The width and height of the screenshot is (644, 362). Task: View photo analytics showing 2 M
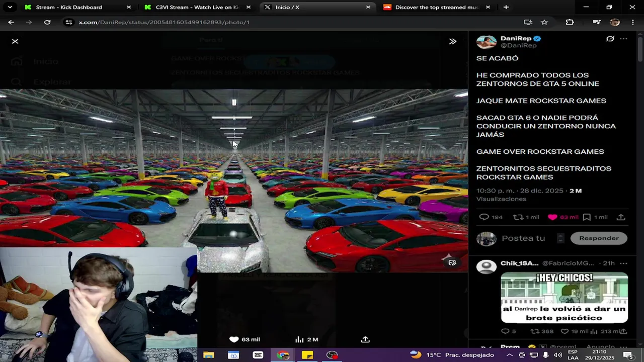pos(307,339)
